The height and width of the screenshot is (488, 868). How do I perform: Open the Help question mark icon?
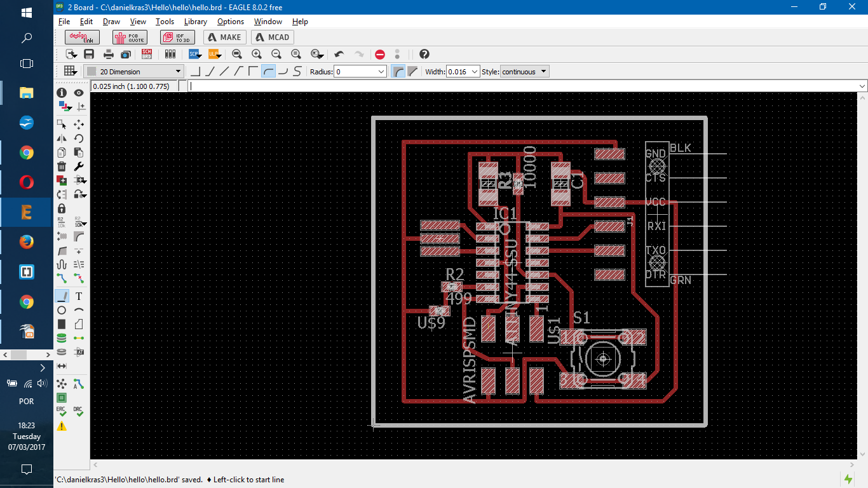pos(424,55)
